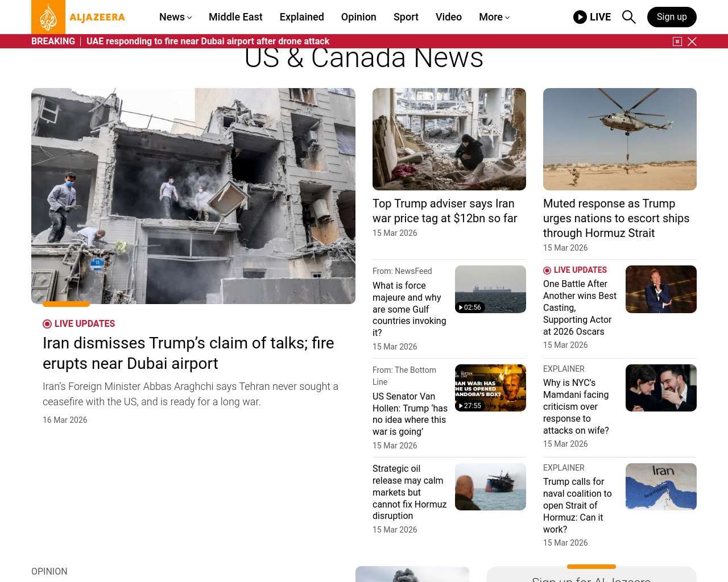The width and height of the screenshot is (728, 582).
Task: Play the 27:55 Bottom Line video
Action: coord(470,406)
